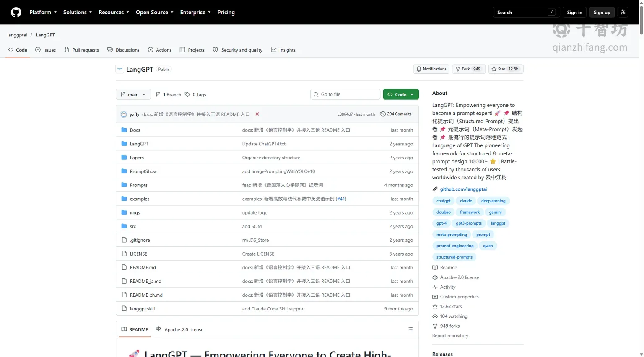Click the langgptai owner link
This screenshot has height=357, width=644.
tap(17, 35)
